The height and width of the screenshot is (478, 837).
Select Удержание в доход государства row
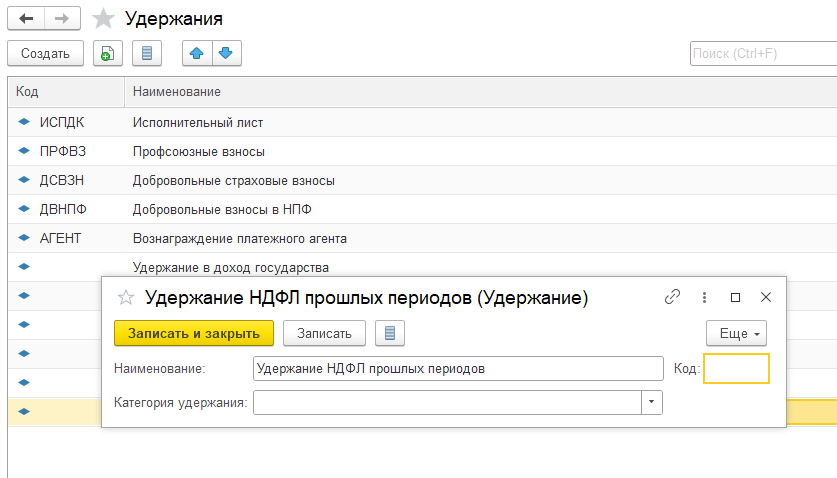(x=422, y=267)
